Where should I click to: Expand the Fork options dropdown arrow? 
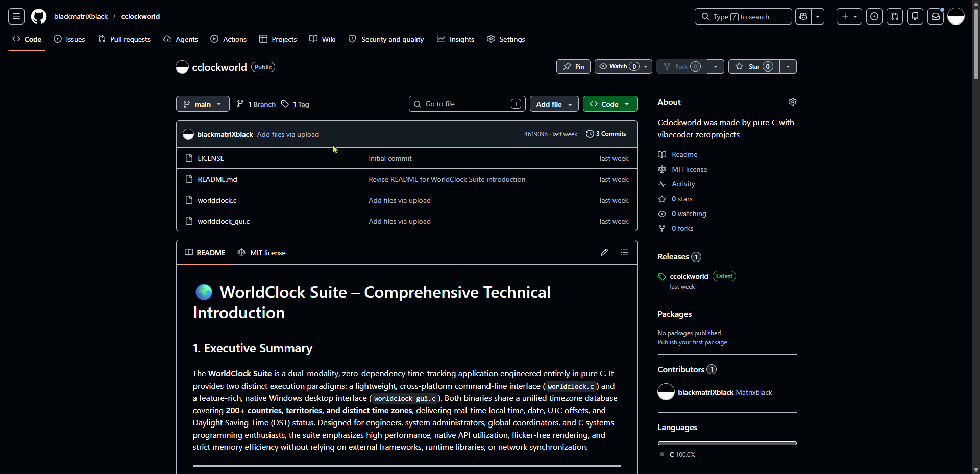716,66
